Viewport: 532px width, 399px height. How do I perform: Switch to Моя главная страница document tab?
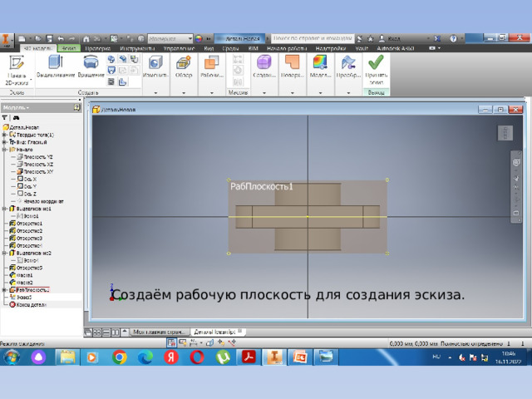click(159, 332)
